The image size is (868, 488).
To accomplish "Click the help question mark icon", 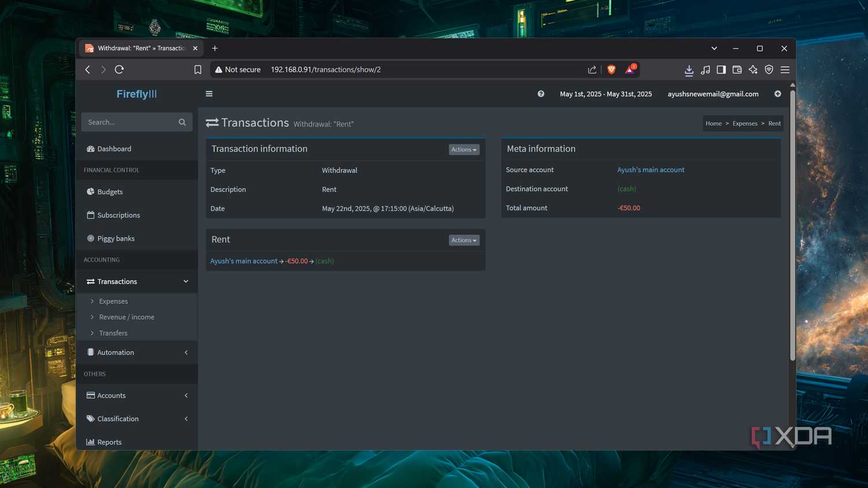I will coord(541,94).
